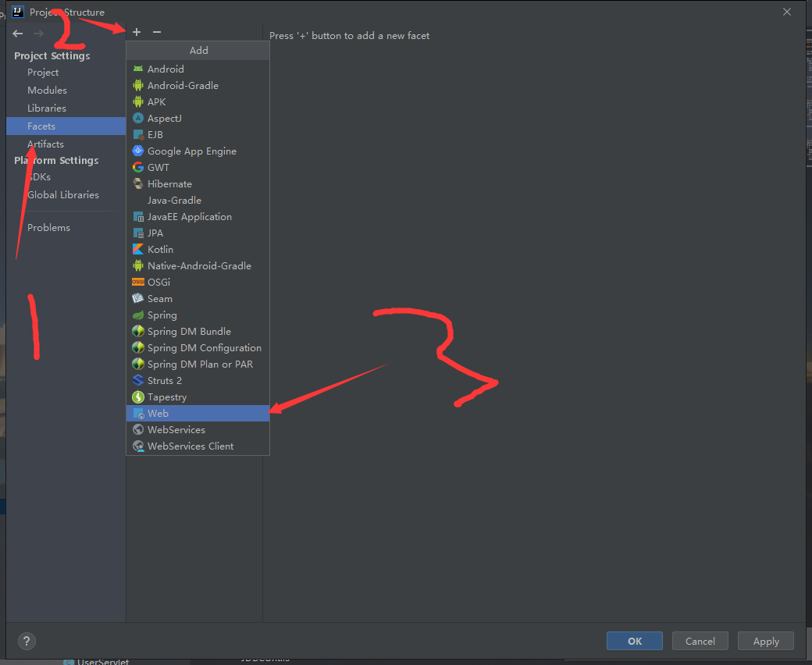This screenshot has width=812, height=665.
Task: Click the JPA facet icon
Action: 137,233
